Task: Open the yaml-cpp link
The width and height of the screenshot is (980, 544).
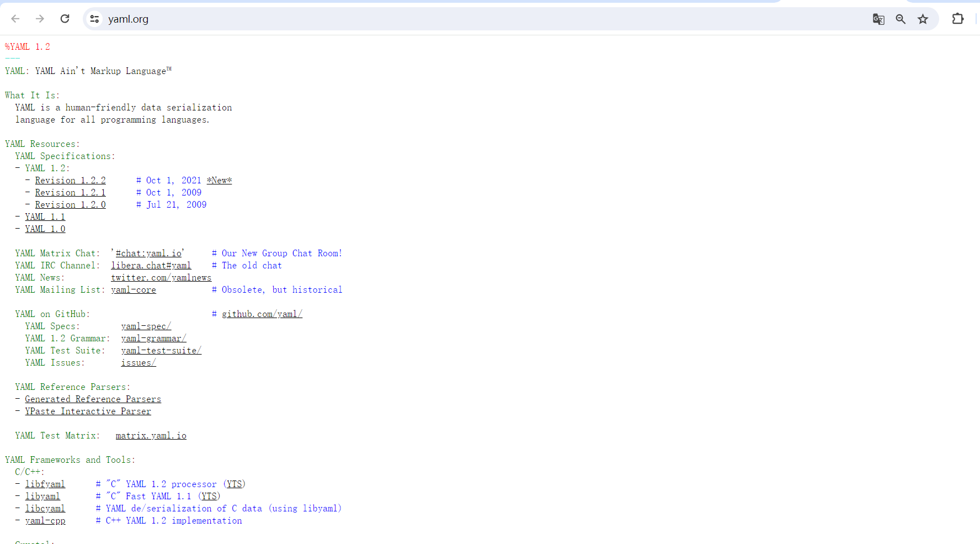Action: [45, 521]
